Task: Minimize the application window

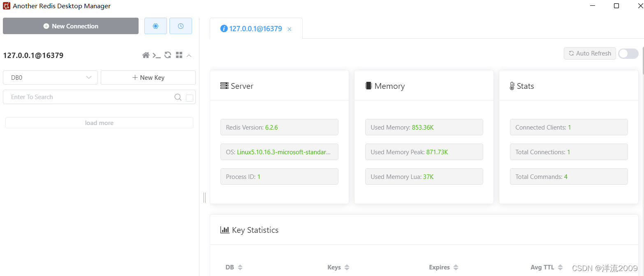Action: pos(593,6)
